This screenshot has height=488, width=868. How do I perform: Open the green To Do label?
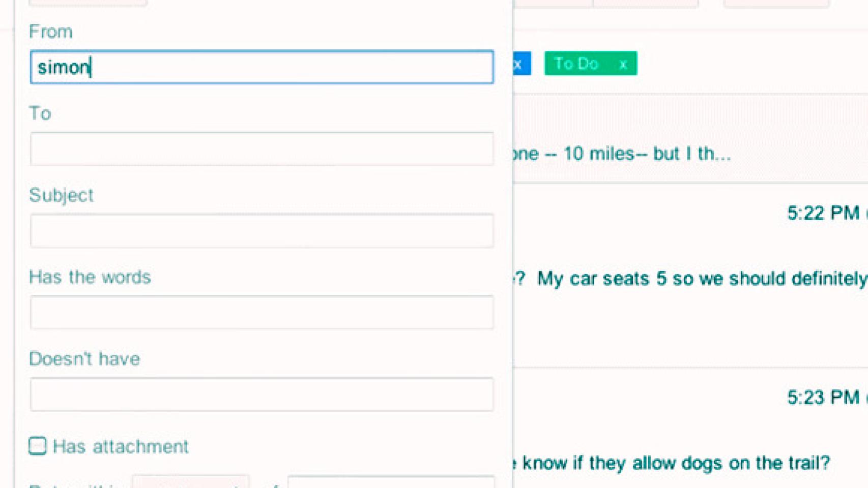(576, 64)
